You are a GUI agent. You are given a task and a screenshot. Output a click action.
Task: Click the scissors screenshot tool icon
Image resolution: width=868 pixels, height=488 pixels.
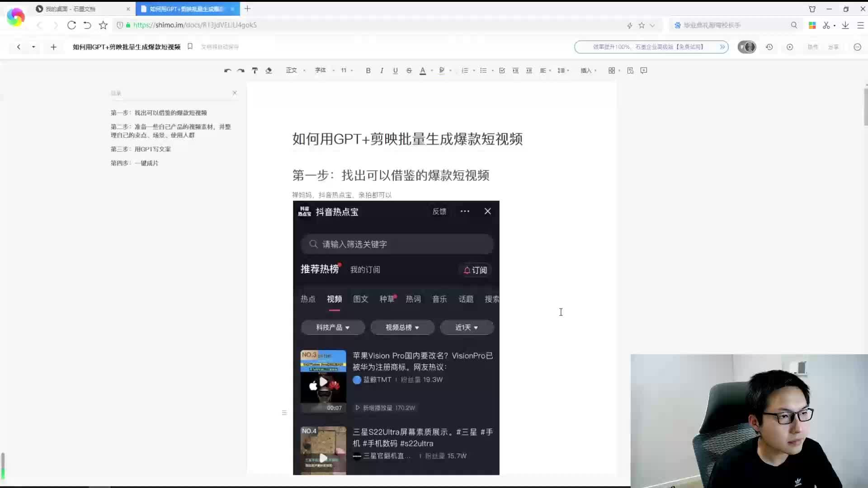[x=826, y=25]
